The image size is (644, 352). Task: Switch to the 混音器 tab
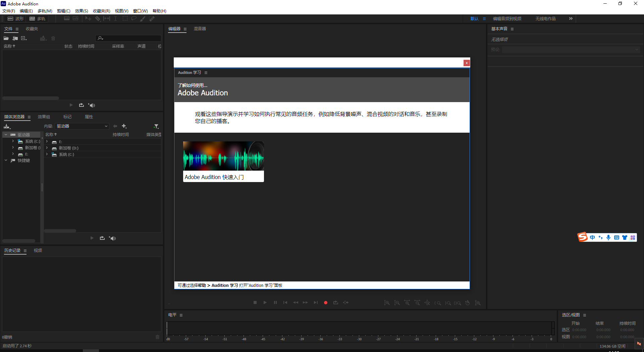point(200,29)
